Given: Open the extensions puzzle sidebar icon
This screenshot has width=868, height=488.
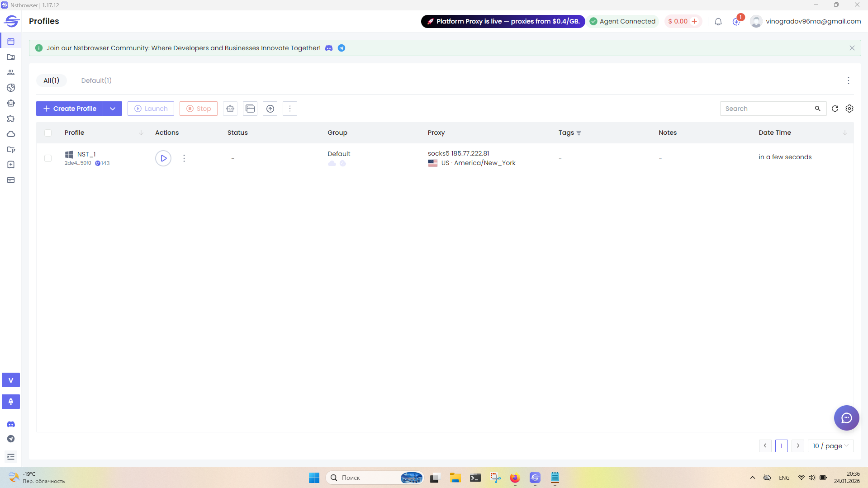Looking at the screenshot, I should coord(11,118).
